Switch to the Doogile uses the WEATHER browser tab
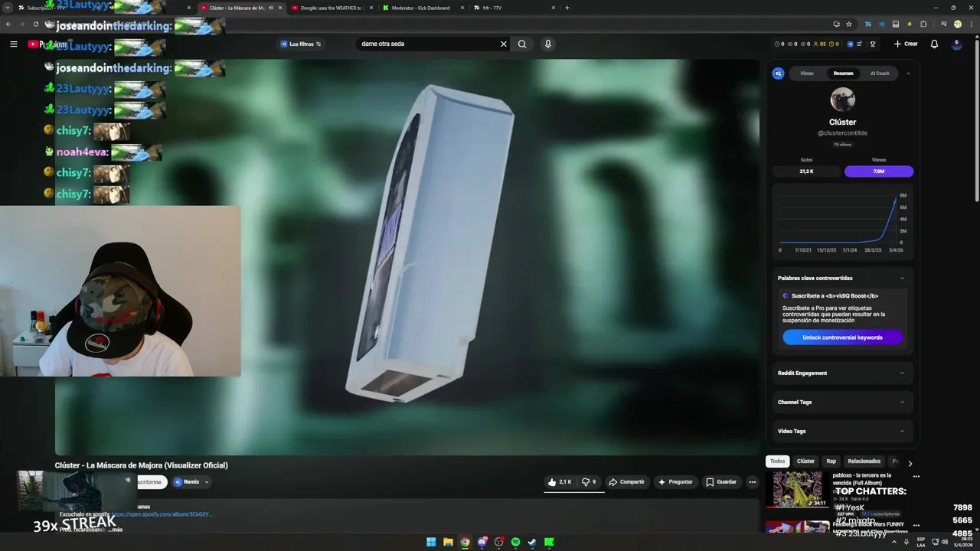Screen dimensions: 980x551 click(331, 8)
